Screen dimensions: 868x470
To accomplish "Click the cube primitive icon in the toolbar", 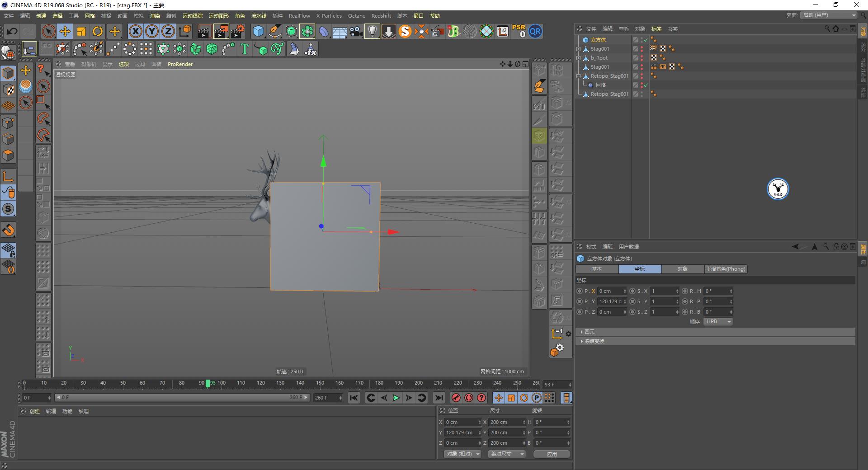I will click(x=259, y=31).
